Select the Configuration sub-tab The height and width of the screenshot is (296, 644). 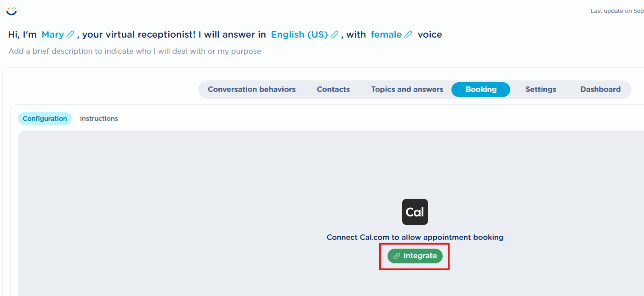(45, 119)
